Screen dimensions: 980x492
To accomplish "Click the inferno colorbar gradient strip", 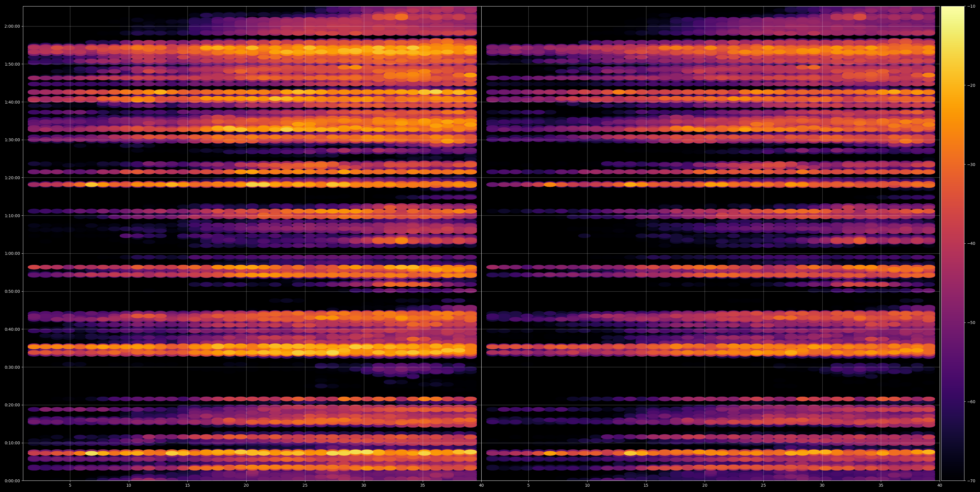I will pyautogui.click(x=953, y=244).
